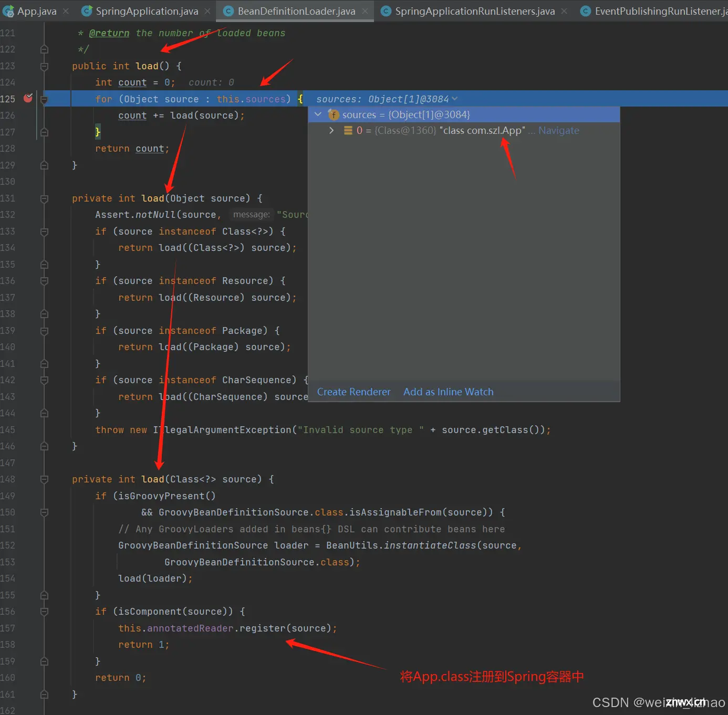Click the EventPublishingRunListener.java tab class icon
Screen dimensions: 728x715
pos(586,11)
